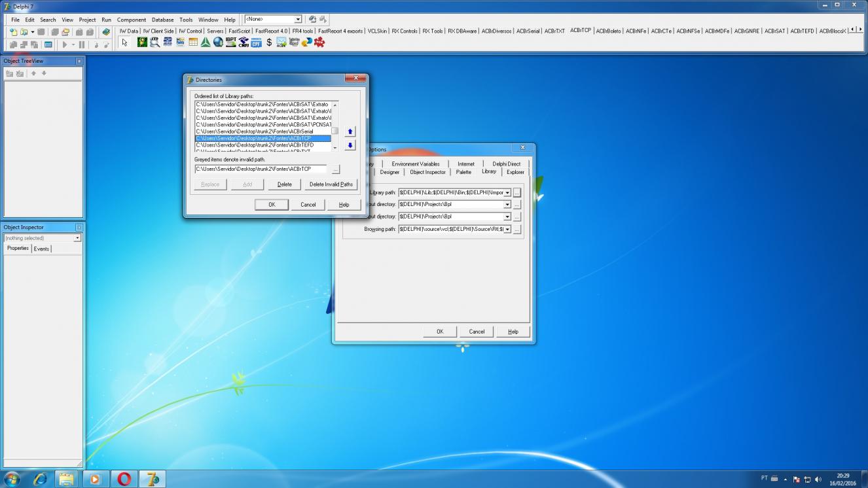The height and width of the screenshot is (488, 868).
Task: Click the blue down arrow to move path down
Action: click(350, 145)
